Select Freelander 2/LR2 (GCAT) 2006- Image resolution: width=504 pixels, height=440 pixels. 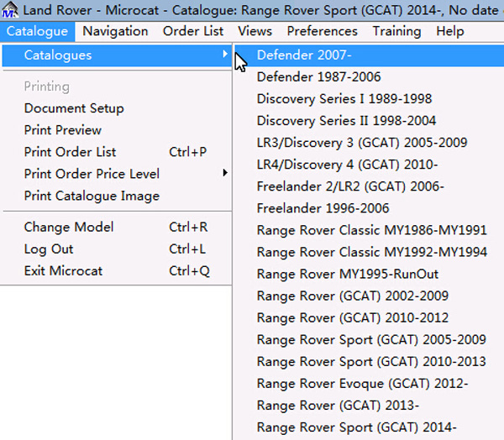[x=370, y=186]
